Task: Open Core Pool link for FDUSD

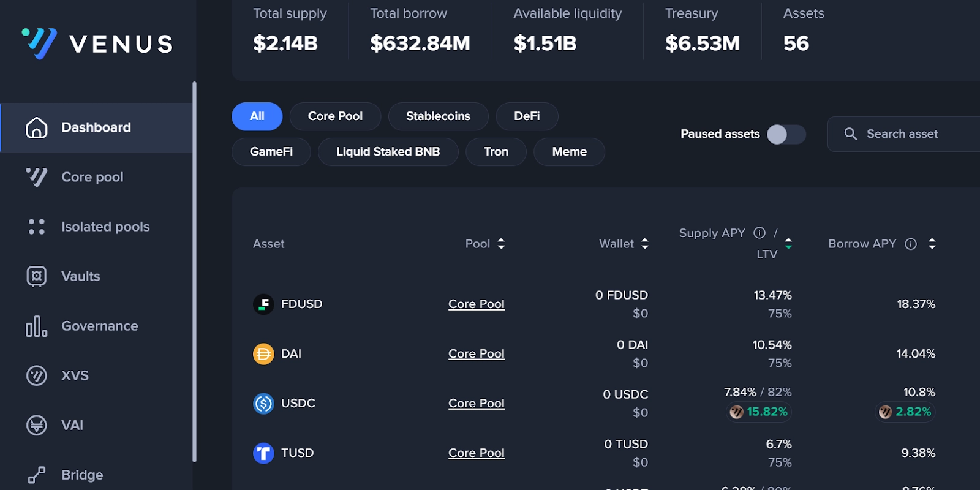Action: (x=476, y=304)
